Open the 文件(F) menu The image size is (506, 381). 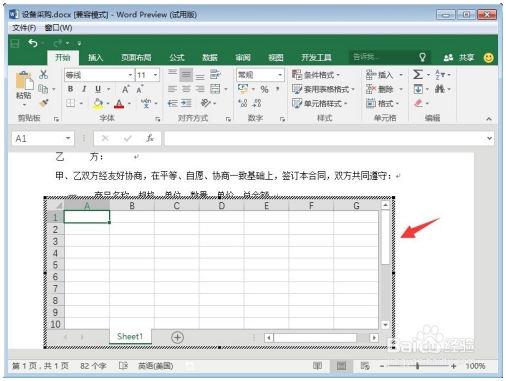(x=24, y=28)
